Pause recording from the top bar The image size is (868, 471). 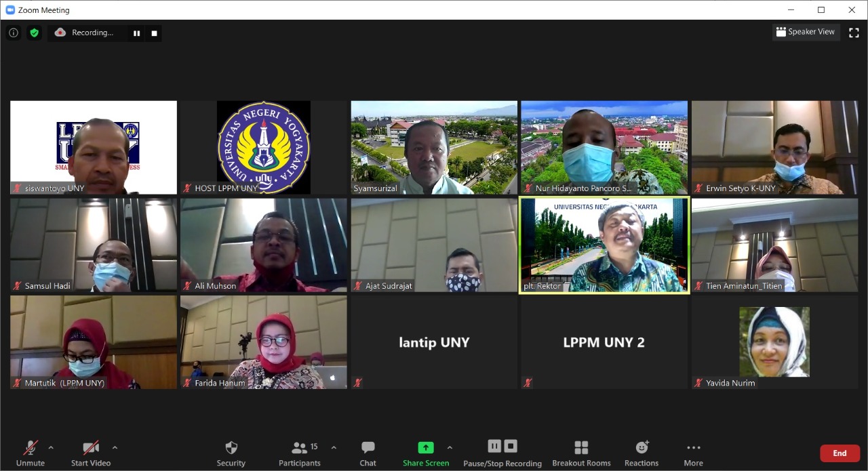[x=137, y=33]
